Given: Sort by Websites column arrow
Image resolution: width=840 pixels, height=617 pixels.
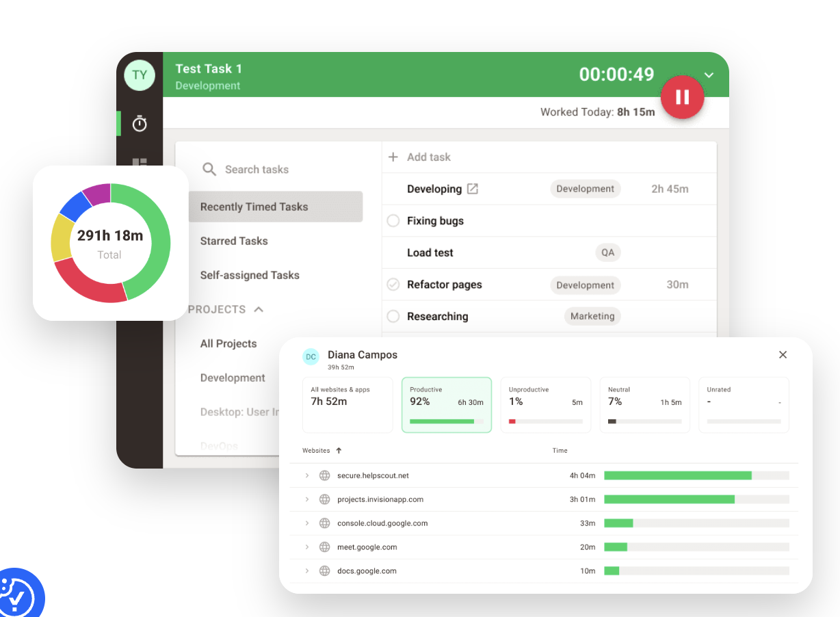Looking at the screenshot, I should pyautogui.click(x=339, y=451).
